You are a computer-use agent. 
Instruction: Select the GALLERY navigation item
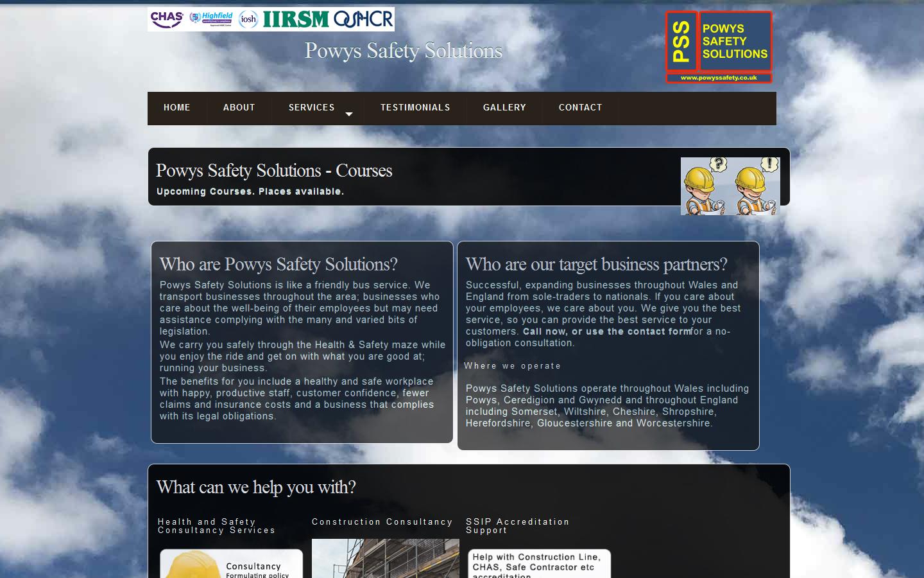click(x=504, y=108)
